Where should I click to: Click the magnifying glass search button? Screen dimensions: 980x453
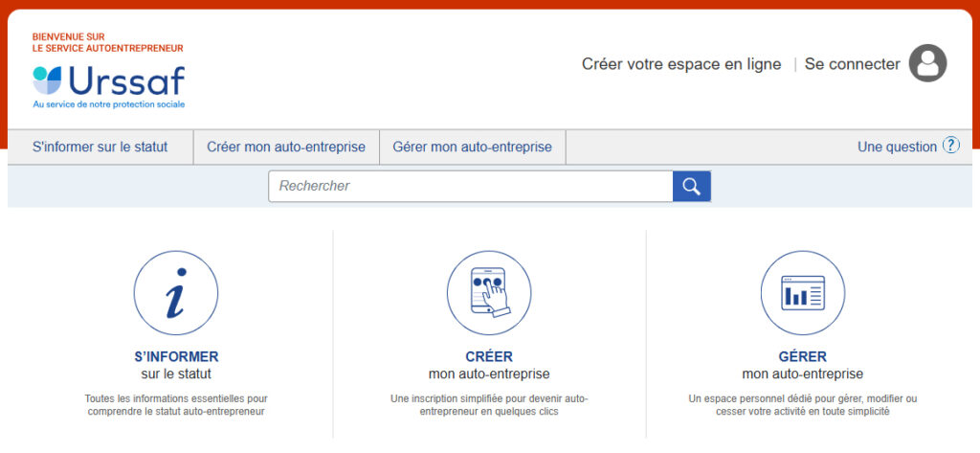[691, 186]
